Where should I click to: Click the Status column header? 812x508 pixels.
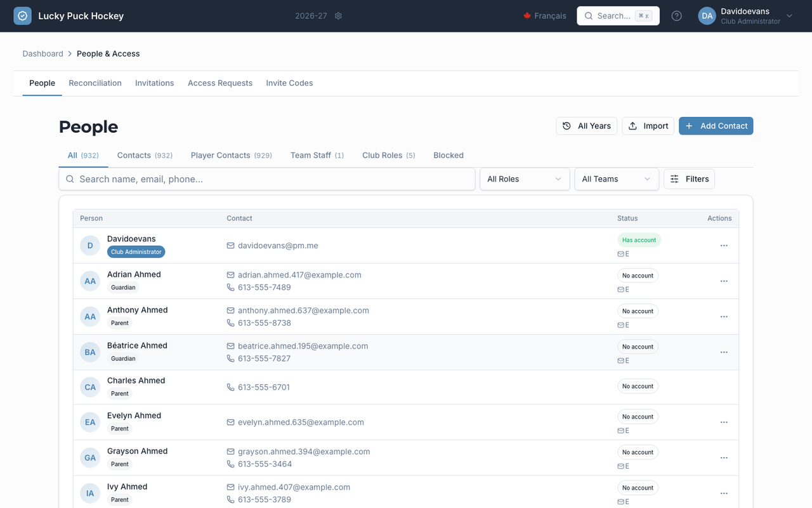[x=627, y=218]
